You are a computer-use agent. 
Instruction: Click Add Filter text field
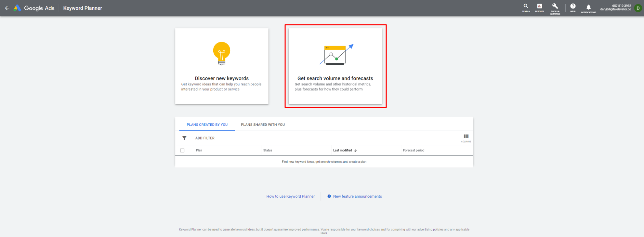(x=205, y=138)
